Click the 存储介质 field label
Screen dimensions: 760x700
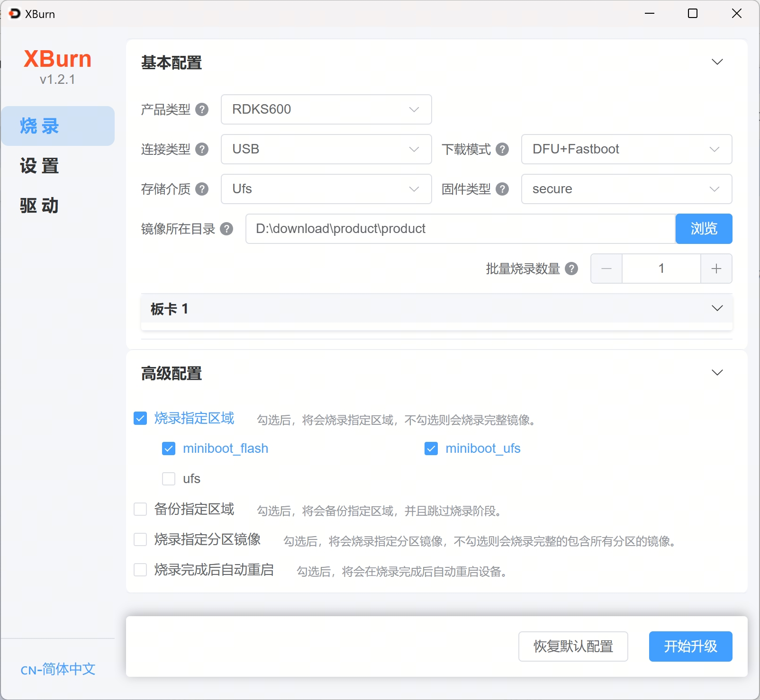(166, 189)
